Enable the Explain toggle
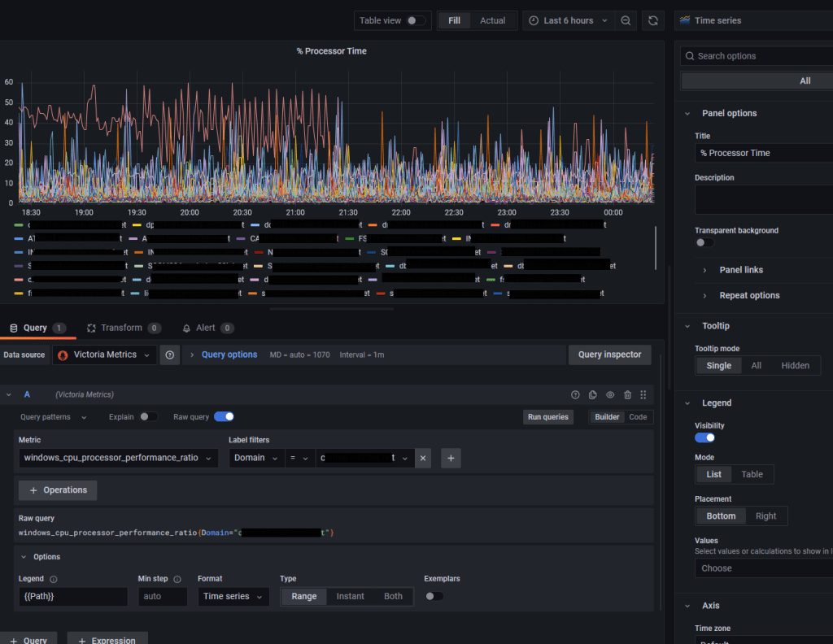833x644 pixels. pyautogui.click(x=148, y=416)
